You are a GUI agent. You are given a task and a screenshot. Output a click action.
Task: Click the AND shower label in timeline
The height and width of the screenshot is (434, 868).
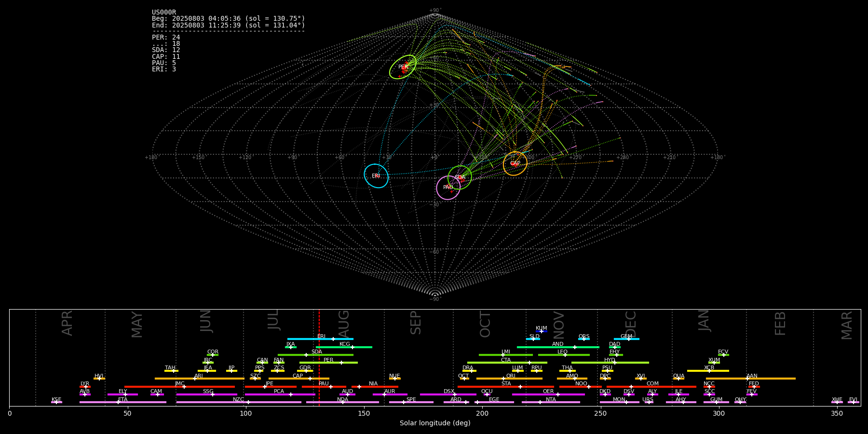[558, 344]
